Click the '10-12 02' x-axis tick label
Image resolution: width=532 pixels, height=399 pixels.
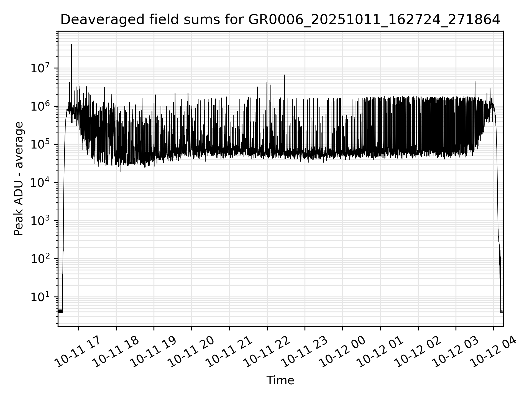(417, 351)
